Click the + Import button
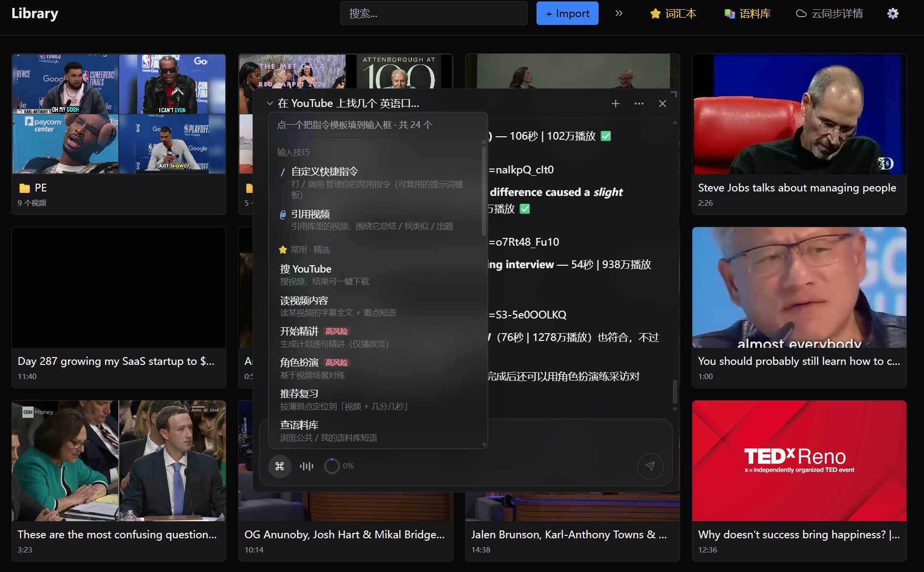 [x=567, y=13]
